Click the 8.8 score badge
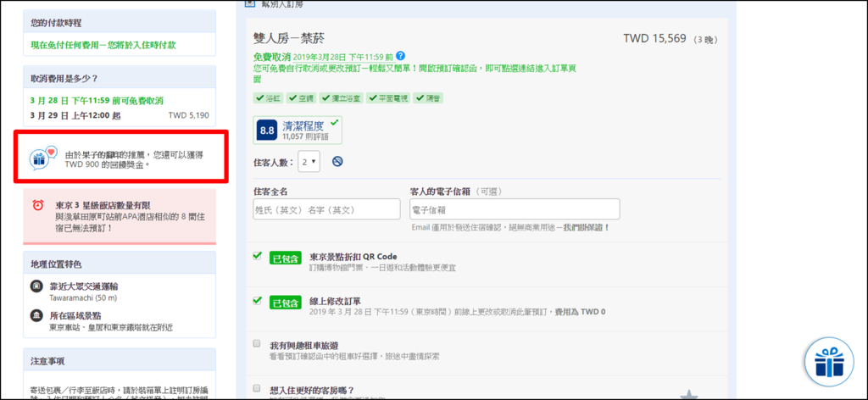This screenshot has width=868, height=400. pyautogui.click(x=267, y=131)
